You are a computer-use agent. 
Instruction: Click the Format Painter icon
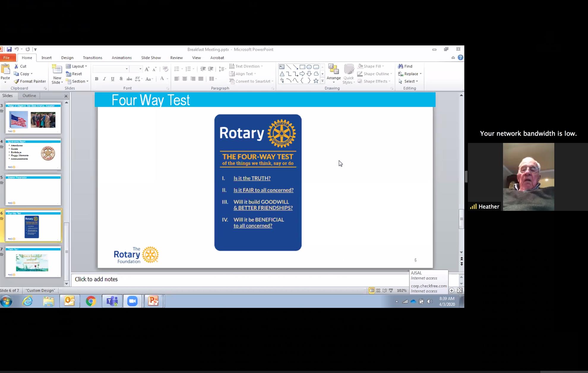pyautogui.click(x=17, y=81)
